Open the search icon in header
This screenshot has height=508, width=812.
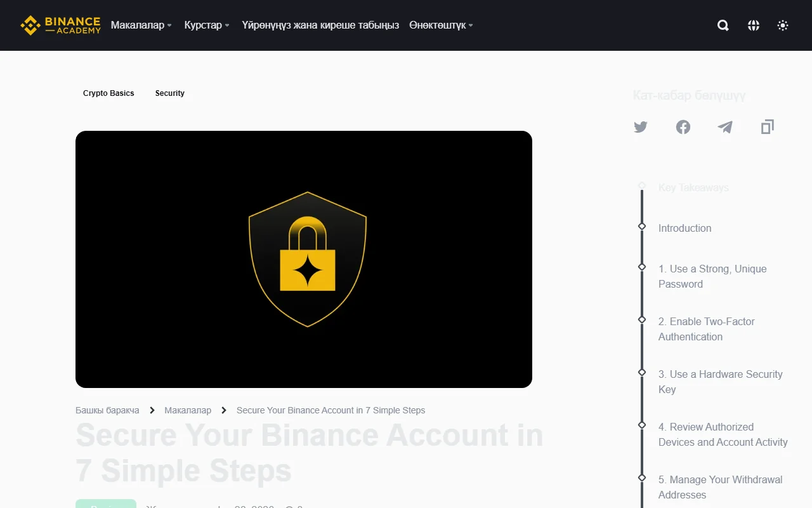[x=723, y=25]
